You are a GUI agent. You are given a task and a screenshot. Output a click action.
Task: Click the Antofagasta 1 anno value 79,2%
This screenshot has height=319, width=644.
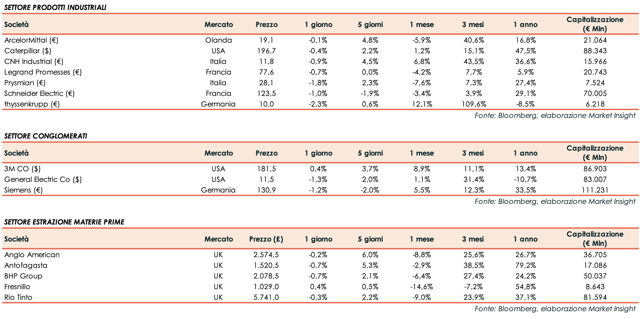tap(525, 265)
